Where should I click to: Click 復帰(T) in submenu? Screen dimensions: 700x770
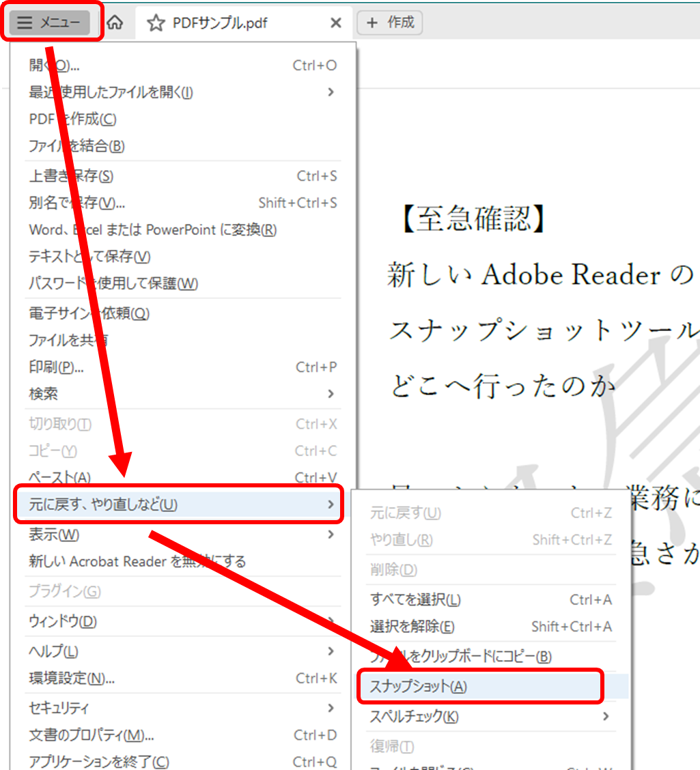pyautogui.click(x=491, y=746)
